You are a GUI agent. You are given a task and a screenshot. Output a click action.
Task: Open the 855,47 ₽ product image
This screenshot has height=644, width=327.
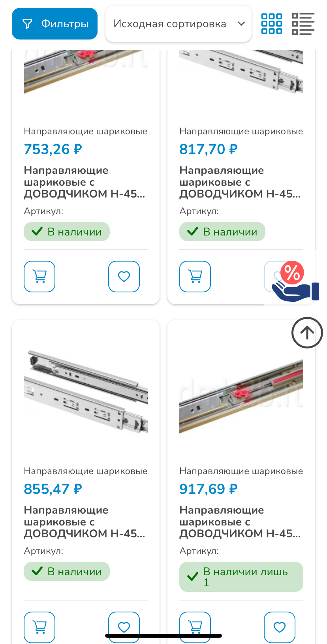tap(86, 391)
